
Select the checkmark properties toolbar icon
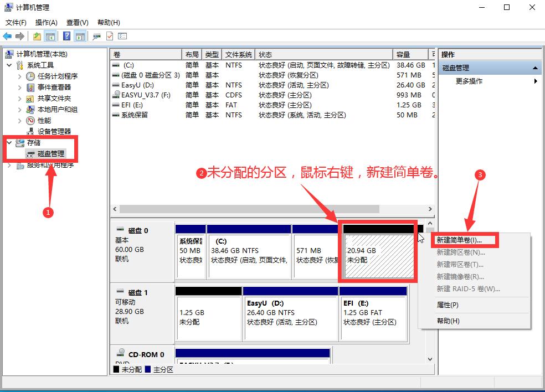pos(109,36)
